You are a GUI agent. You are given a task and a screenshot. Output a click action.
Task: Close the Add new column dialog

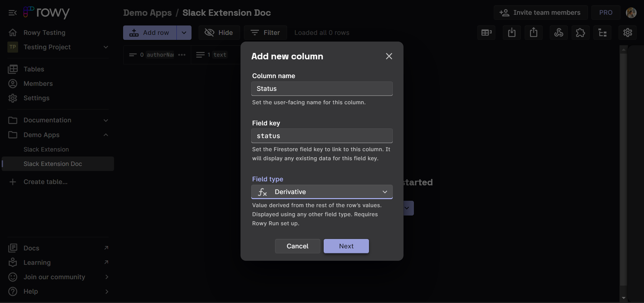point(389,56)
